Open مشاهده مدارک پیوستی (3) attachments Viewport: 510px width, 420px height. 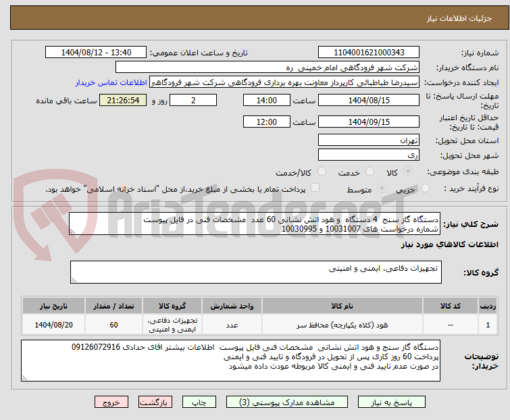pyautogui.click(x=287, y=402)
